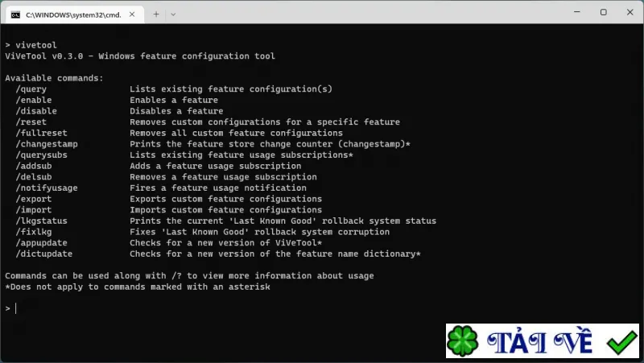Click the green checkmark icon
644x363 pixels.
[621, 342]
